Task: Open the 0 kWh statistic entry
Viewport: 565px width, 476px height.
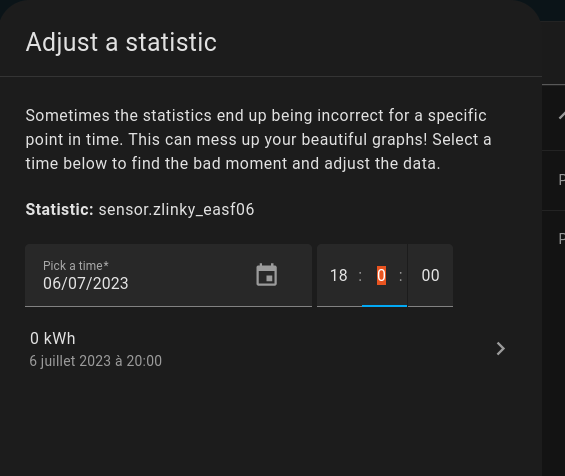Action: (268, 349)
